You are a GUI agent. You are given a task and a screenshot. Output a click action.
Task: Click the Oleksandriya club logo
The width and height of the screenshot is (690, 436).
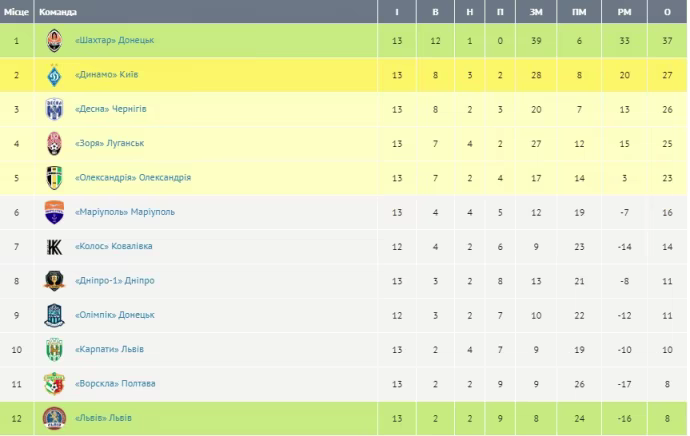54,178
